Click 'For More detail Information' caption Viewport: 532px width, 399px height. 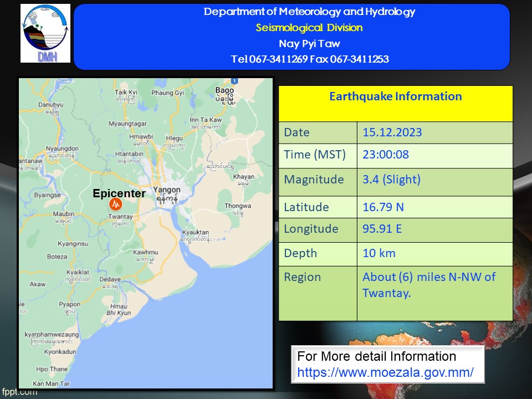tap(377, 356)
